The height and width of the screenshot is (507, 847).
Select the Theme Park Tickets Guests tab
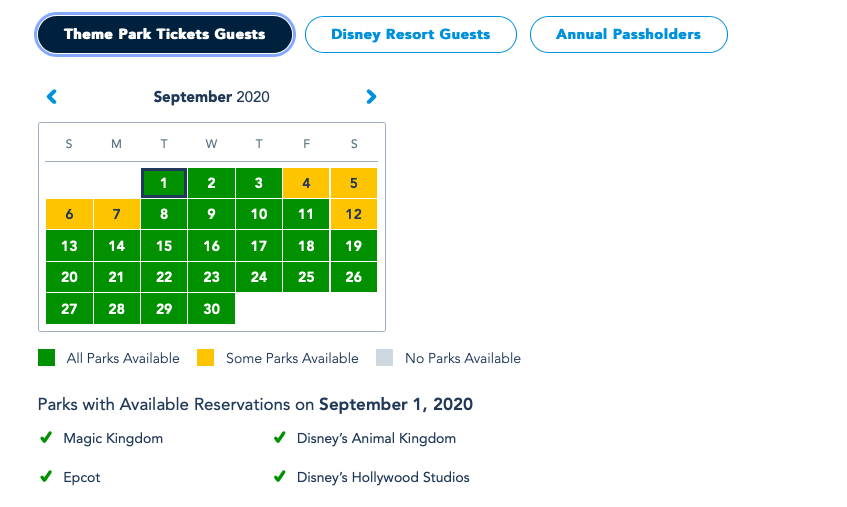pos(165,34)
